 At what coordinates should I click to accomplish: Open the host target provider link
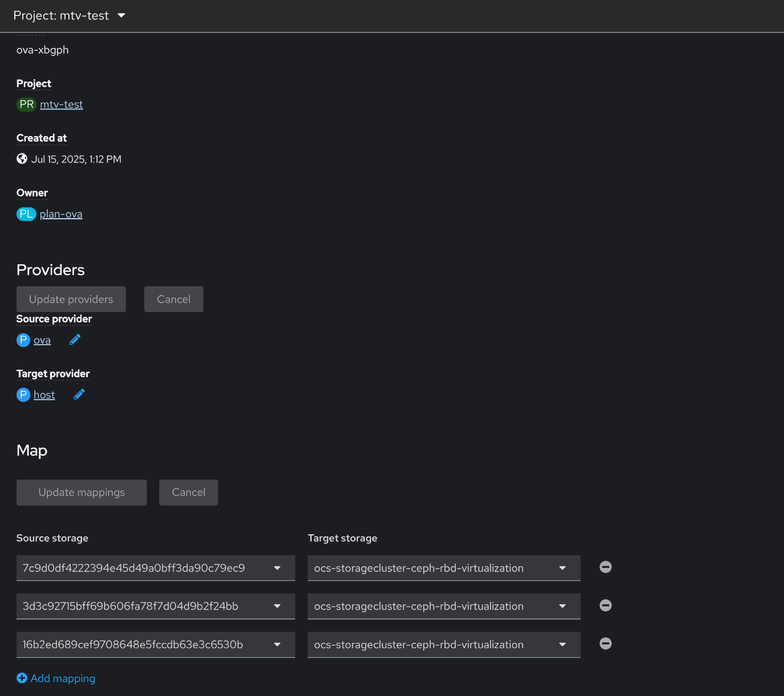(x=44, y=395)
